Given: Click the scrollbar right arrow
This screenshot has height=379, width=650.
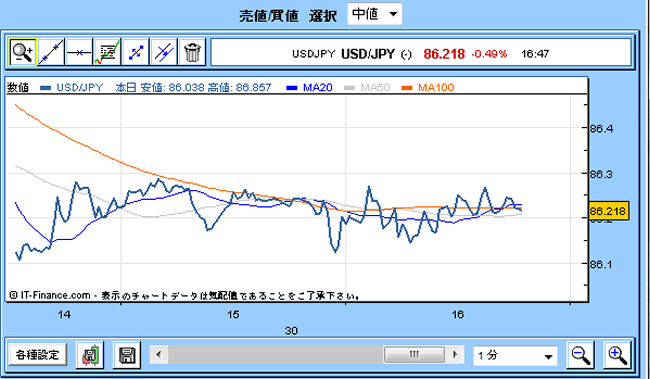Looking at the screenshot, I should click(455, 355).
